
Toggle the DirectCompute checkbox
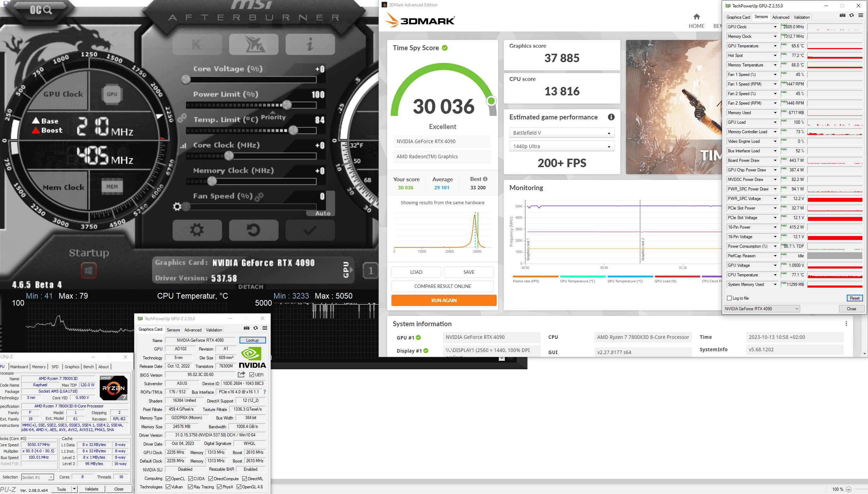(x=211, y=478)
